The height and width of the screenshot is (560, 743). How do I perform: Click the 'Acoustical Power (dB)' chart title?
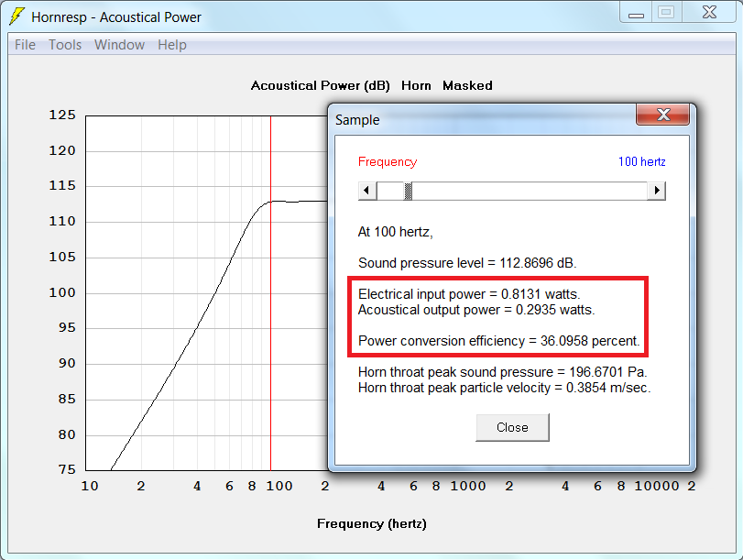321,85
